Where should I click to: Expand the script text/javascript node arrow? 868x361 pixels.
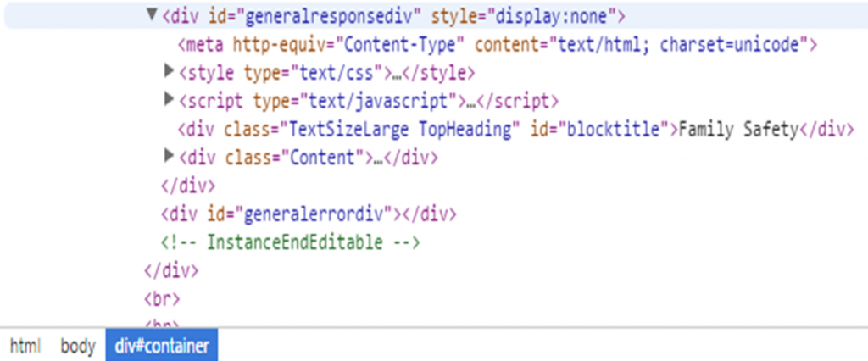point(168,100)
